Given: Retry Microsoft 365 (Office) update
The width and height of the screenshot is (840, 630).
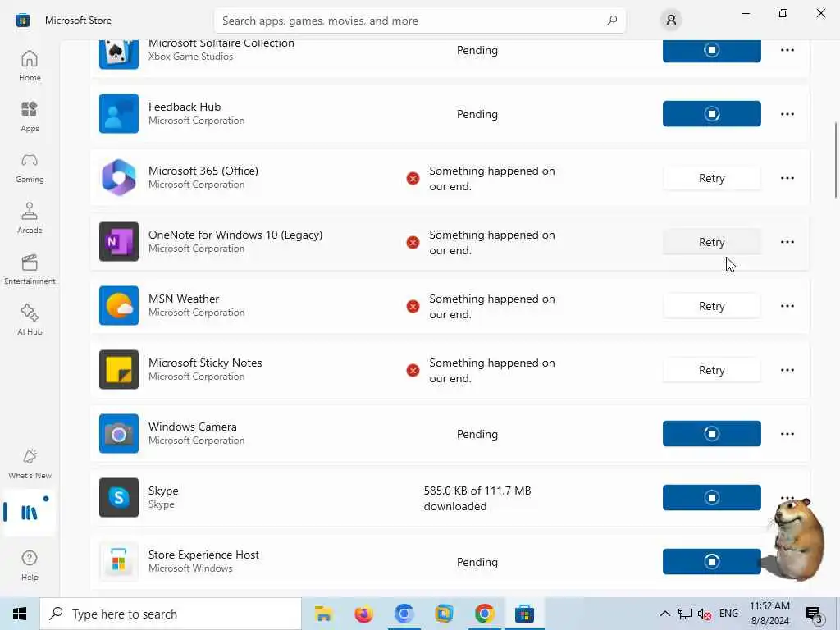Looking at the screenshot, I should (711, 178).
